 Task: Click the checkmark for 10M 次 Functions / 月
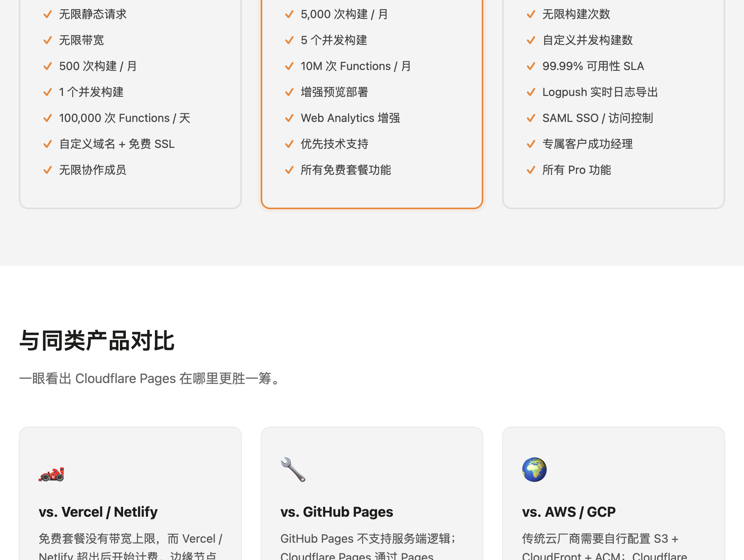pos(289,66)
